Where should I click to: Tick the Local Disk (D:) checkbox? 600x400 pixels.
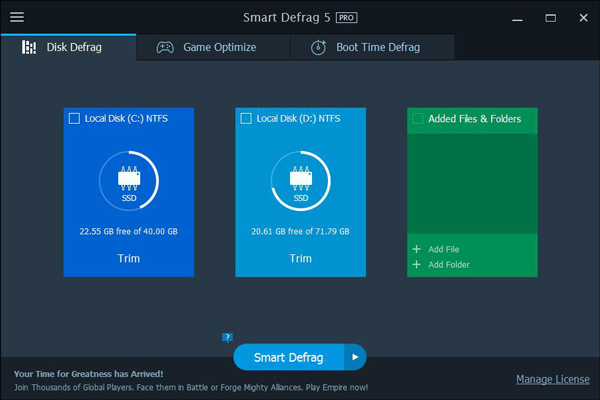pos(246,118)
